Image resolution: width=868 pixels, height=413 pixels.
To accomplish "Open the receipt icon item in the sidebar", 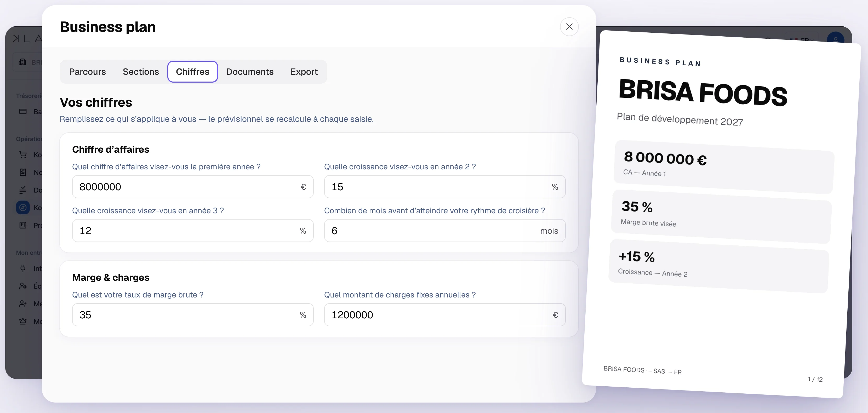I will [23, 172].
